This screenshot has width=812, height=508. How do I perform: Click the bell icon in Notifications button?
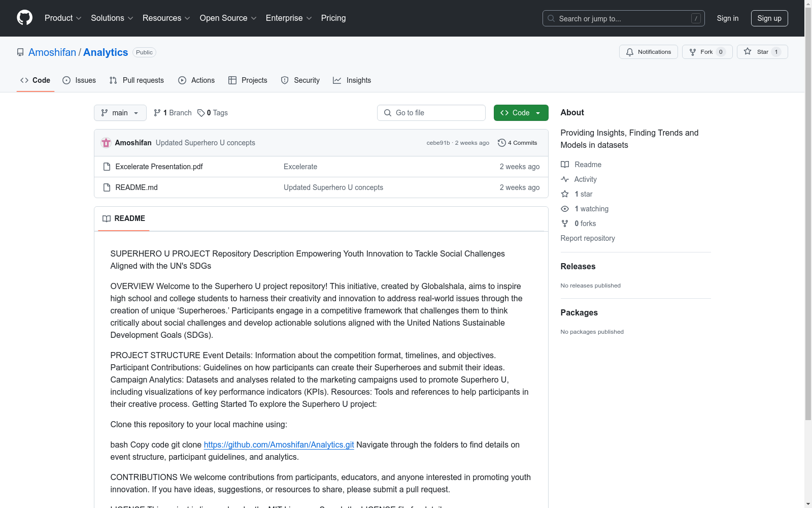coord(630,52)
